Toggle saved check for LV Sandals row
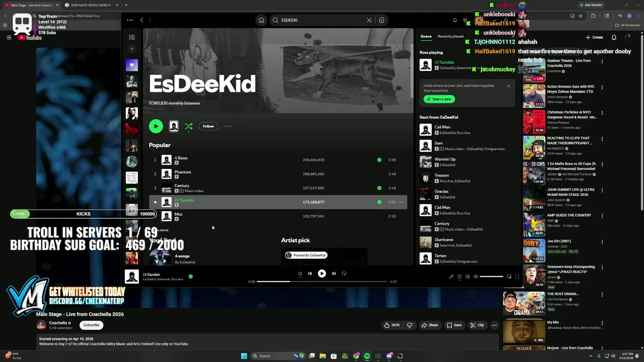Viewport: 644px width, 362px height. tap(379, 202)
